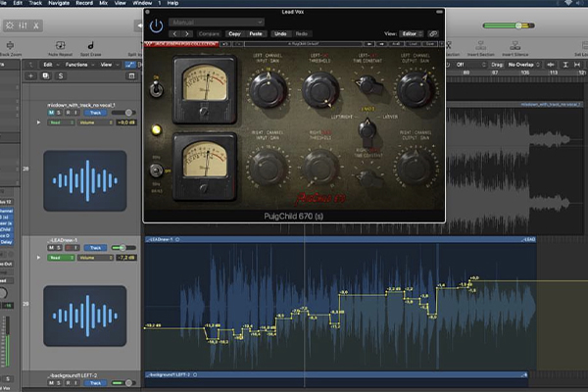This screenshot has width=588, height=392.
Task: Click the upper VU meter adjustment screw
Action: (x=204, y=112)
